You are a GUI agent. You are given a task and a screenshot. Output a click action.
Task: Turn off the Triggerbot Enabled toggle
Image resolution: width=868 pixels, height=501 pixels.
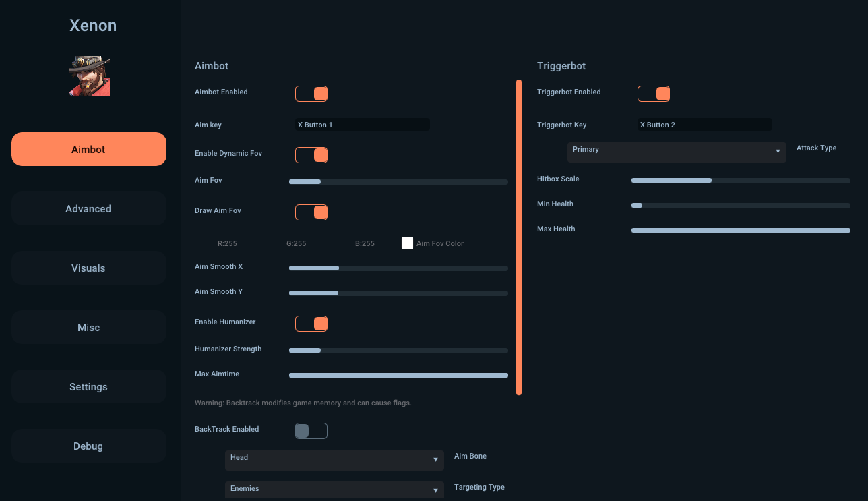654,94
